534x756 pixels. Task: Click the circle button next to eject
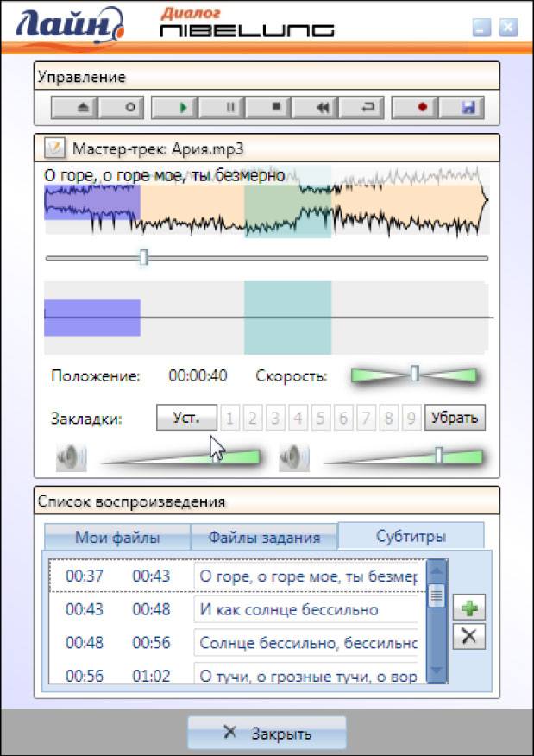point(122,108)
